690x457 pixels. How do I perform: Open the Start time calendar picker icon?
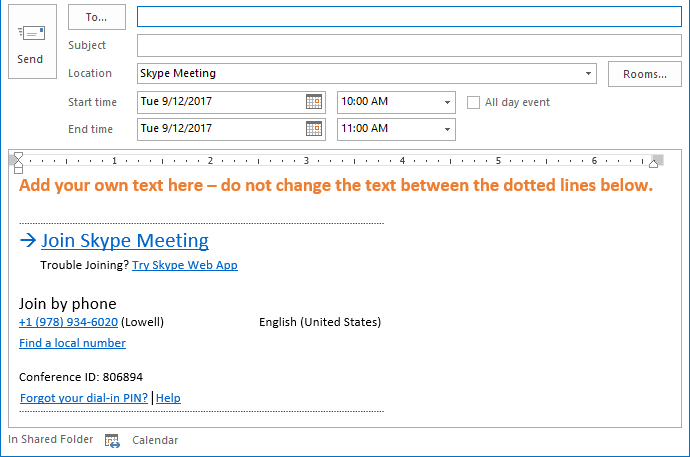(x=314, y=102)
